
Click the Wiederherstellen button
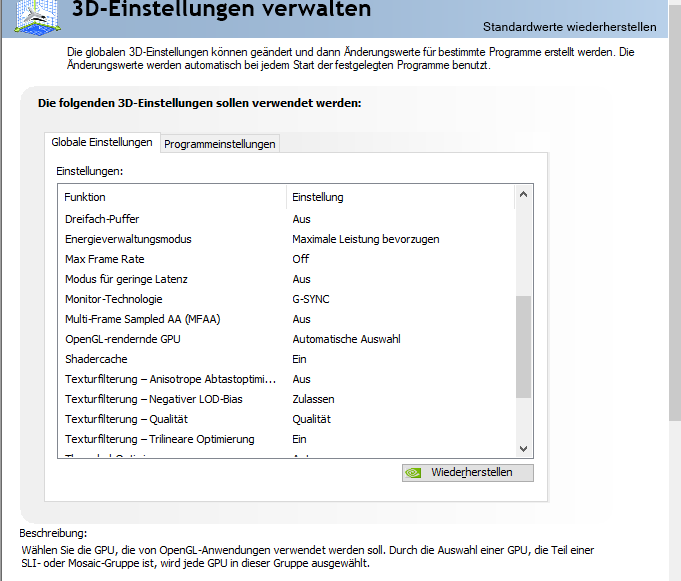[x=468, y=473]
